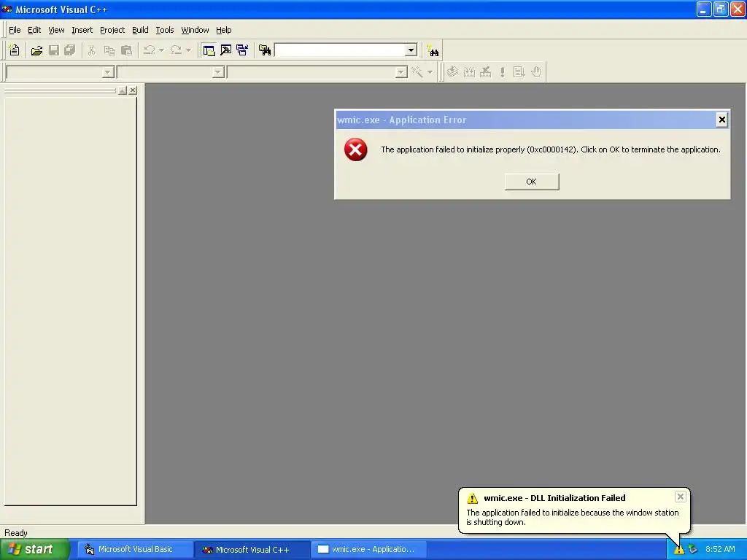Close the wmic.exe Application Error dialog
747x560 pixels.
click(721, 120)
